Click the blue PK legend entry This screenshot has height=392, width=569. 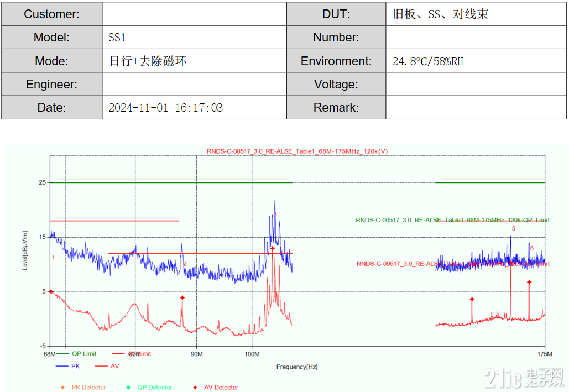tap(68, 366)
